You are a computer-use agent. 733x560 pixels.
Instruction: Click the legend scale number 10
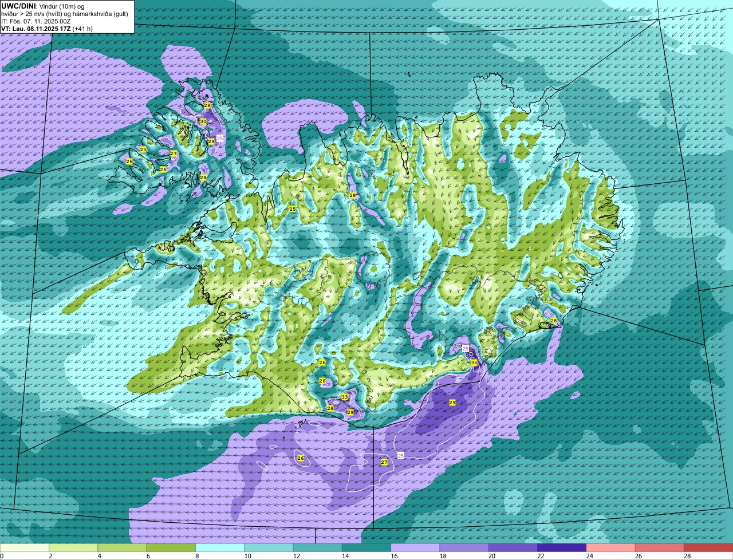coord(247,556)
